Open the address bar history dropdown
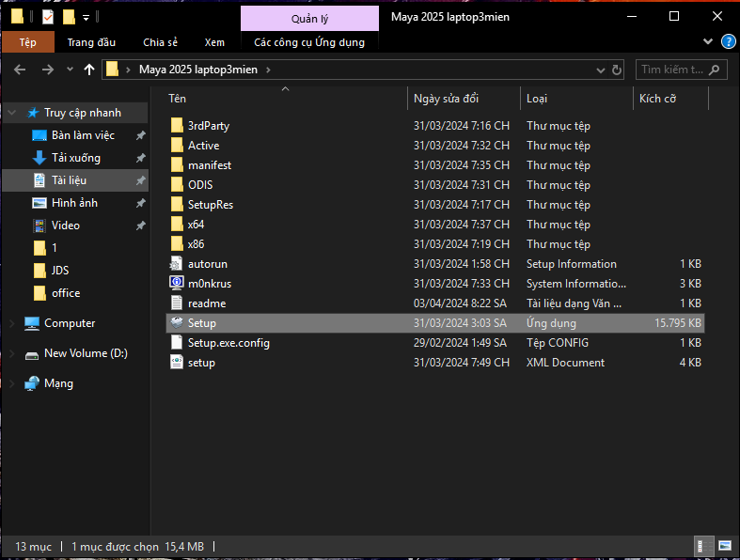This screenshot has height=560, width=740. 599,70
